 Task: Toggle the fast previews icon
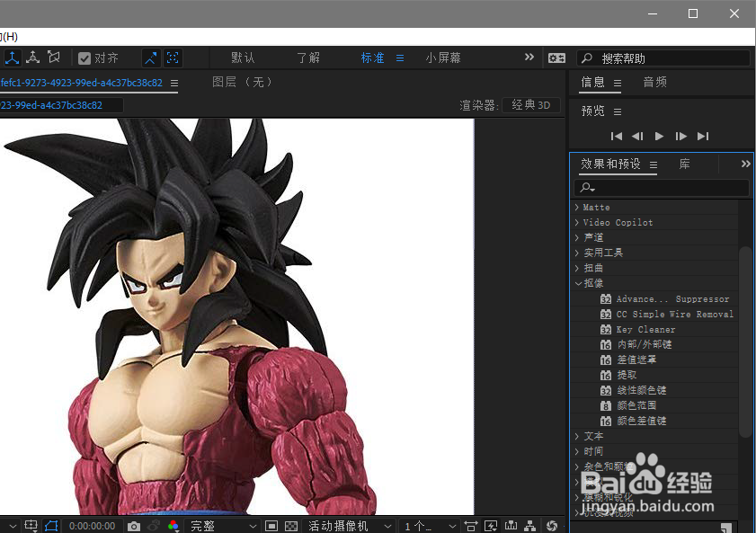(x=490, y=526)
